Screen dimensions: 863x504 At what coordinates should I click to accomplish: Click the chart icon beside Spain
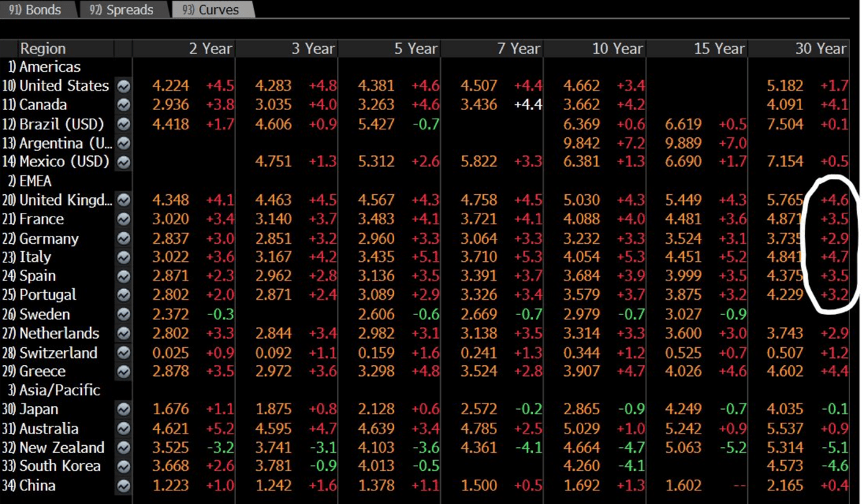(124, 276)
